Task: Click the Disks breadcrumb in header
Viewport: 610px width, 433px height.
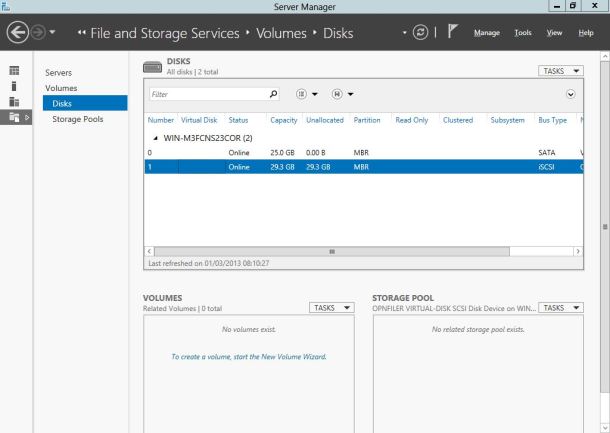Action: [x=338, y=33]
